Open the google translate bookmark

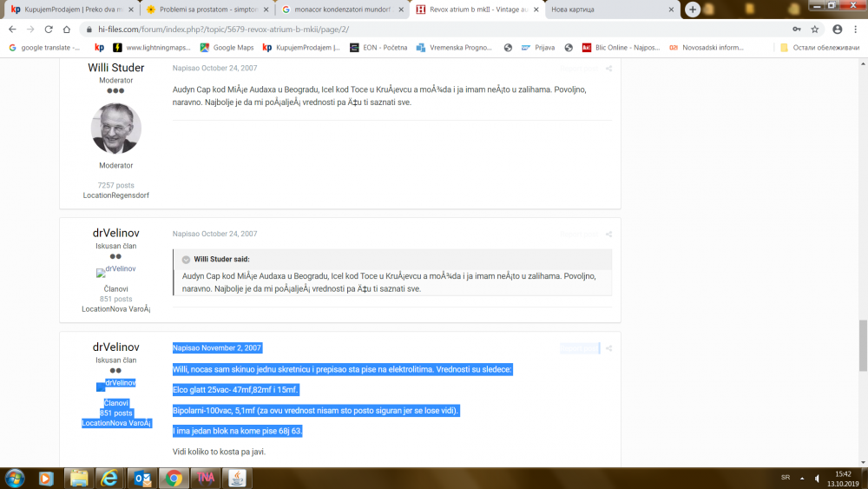point(44,48)
